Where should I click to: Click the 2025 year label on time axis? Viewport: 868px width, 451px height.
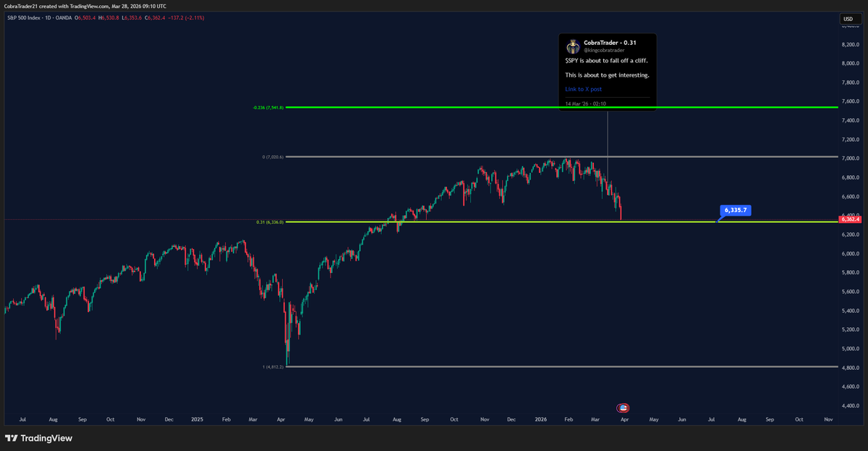pyautogui.click(x=198, y=419)
